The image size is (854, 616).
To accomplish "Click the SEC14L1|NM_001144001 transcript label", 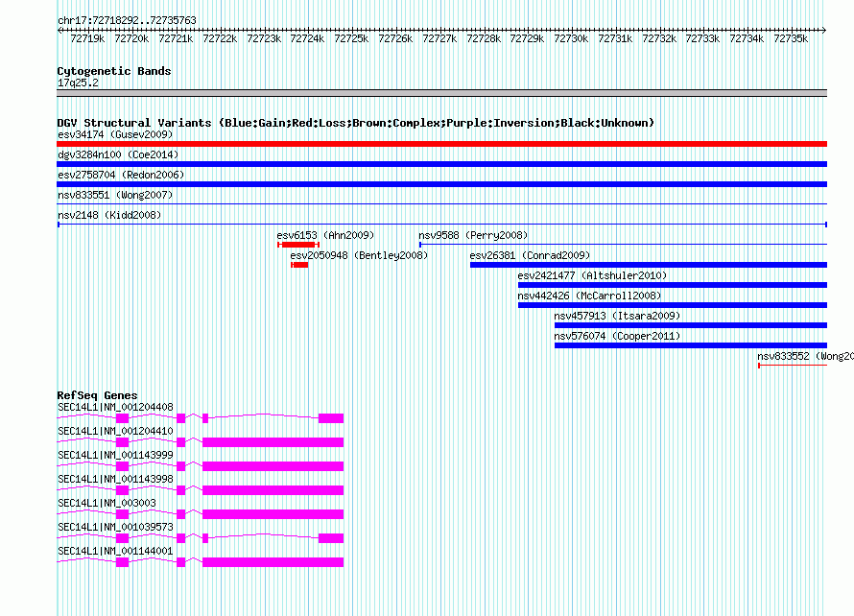I will click(x=115, y=551).
